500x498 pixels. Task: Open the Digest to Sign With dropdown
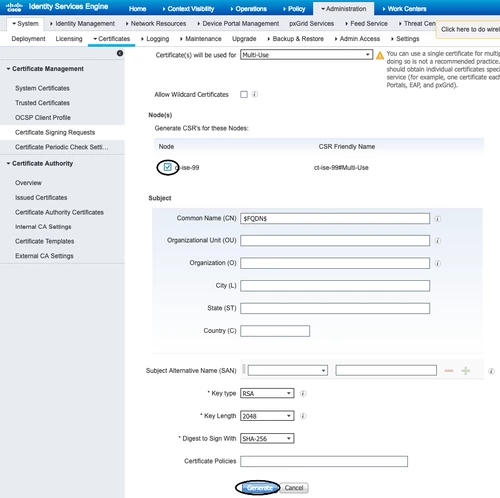coord(267,438)
